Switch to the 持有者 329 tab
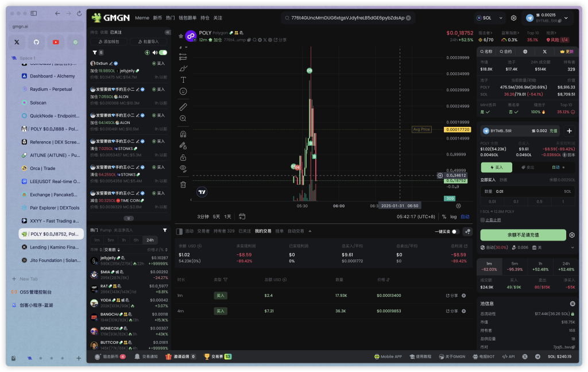The image size is (588, 372). (x=224, y=231)
